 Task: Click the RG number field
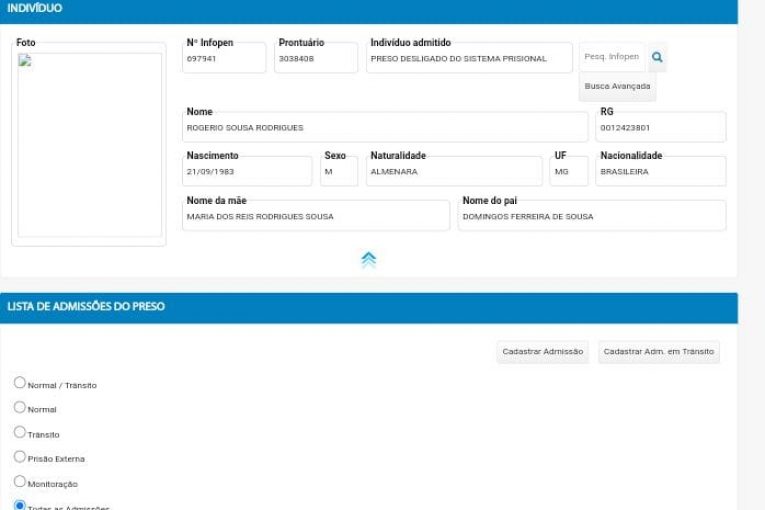pos(660,128)
